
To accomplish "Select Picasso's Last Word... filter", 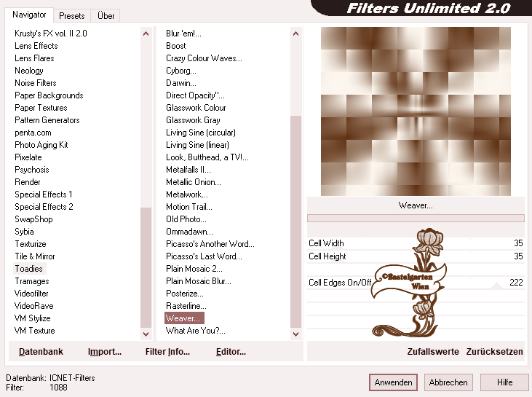I will click(204, 256).
